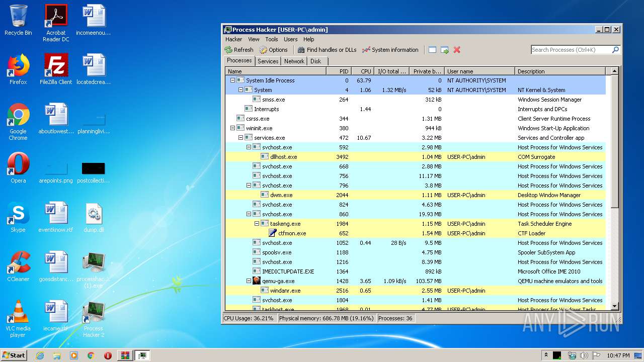Collapse the qemu-ga.exe tree node
Image resolution: width=644 pixels, height=362 pixels.
point(249,281)
